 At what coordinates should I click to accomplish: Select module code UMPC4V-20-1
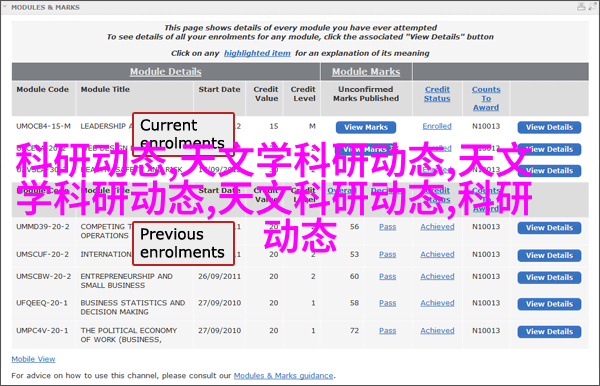(42, 331)
